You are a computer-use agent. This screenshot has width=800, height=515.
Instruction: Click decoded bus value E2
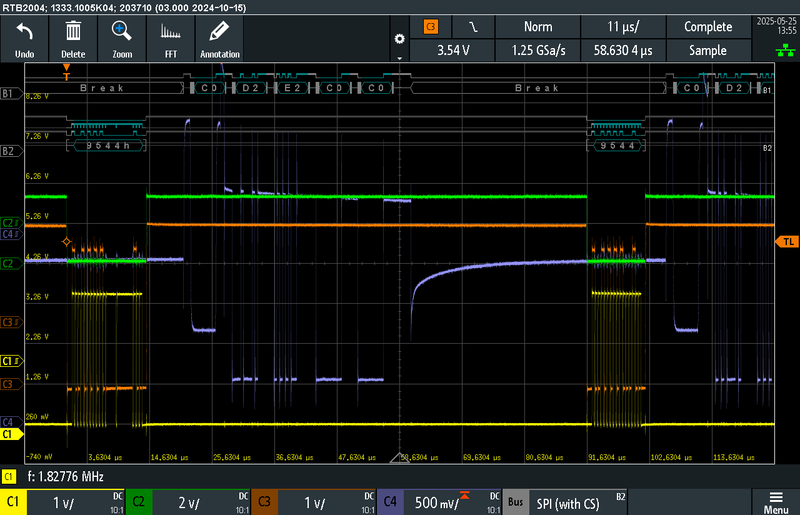tap(292, 88)
